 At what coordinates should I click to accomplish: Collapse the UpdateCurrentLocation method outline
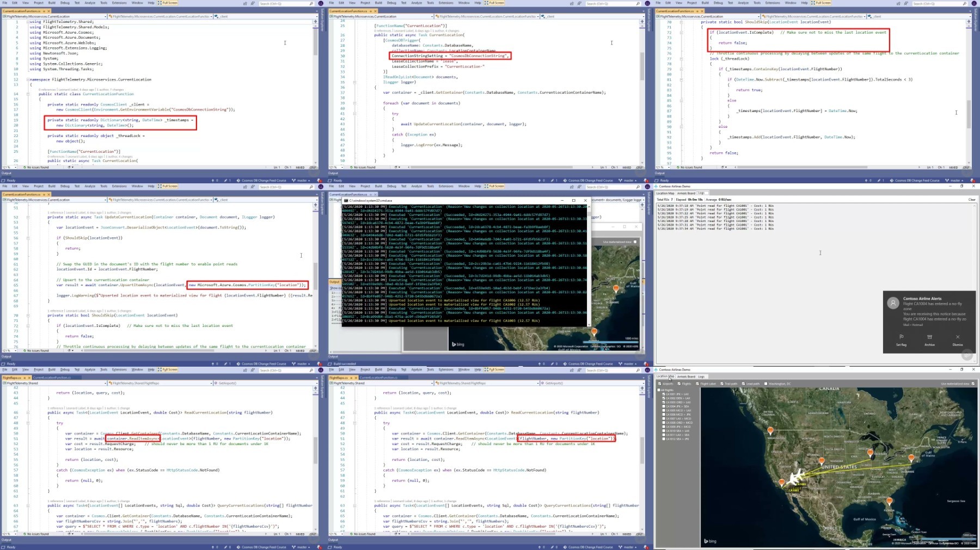(28, 217)
